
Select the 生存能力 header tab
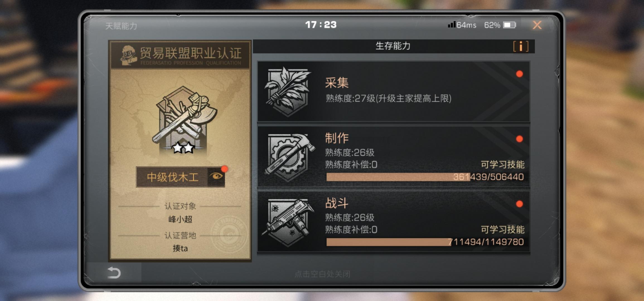393,46
